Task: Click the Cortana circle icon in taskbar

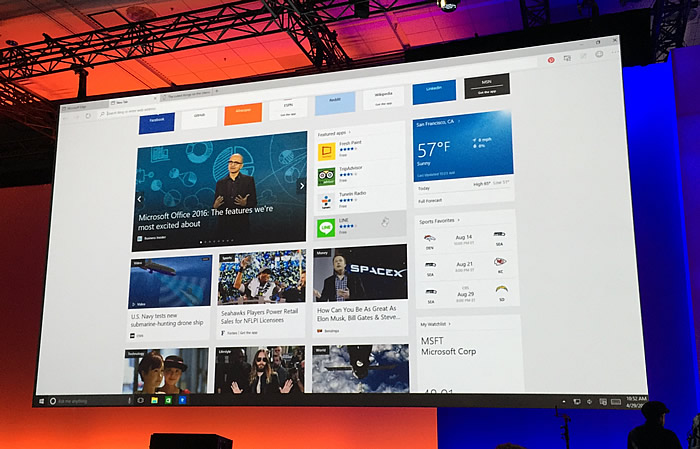Action: click(x=53, y=401)
